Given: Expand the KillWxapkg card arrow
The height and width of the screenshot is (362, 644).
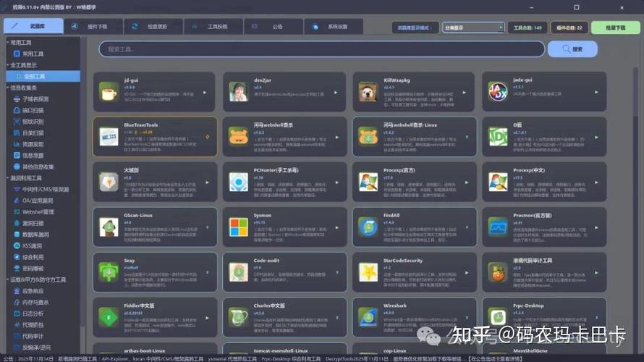Looking at the screenshot, I should pyautogui.click(x=465, y=93).
